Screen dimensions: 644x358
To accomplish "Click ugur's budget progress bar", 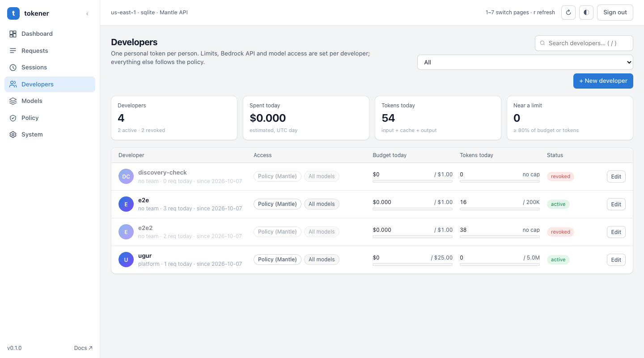I will 412,264.
